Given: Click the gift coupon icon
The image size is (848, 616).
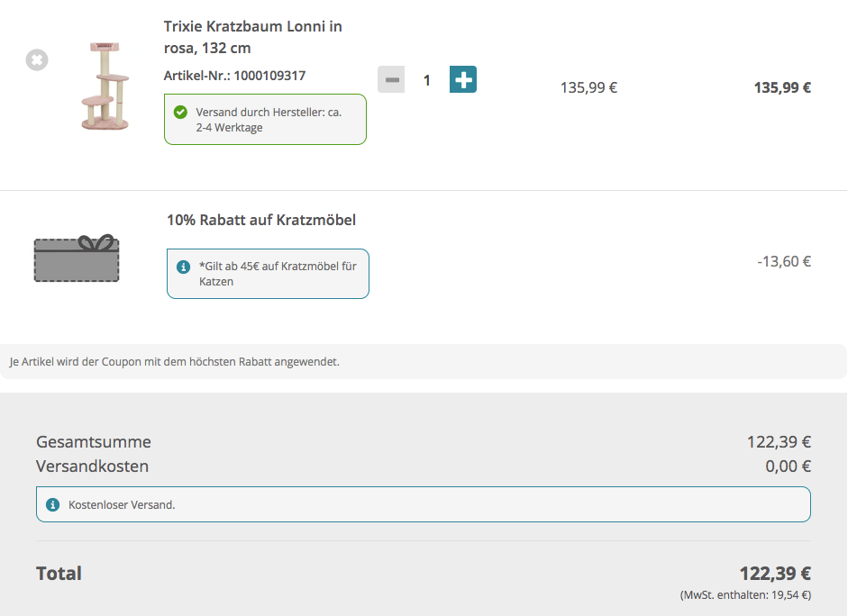Looking at the screenshot, I should pyautogui.click(x=77, y=258).
